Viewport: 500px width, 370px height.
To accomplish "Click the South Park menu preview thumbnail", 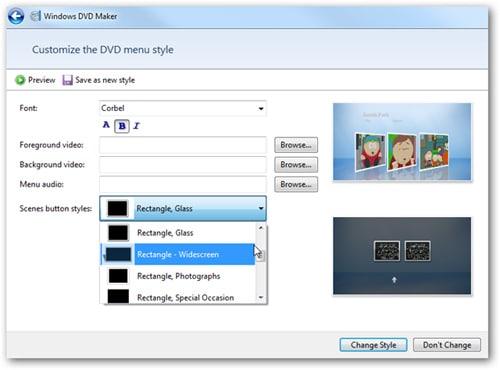I will (402, 142).
